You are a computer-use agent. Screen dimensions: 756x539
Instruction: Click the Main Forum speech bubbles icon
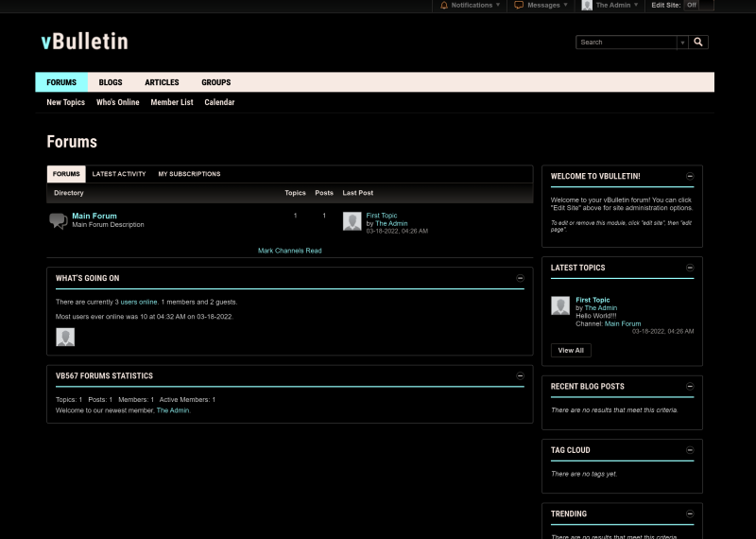pyautogui.click(x=59, y=221)
